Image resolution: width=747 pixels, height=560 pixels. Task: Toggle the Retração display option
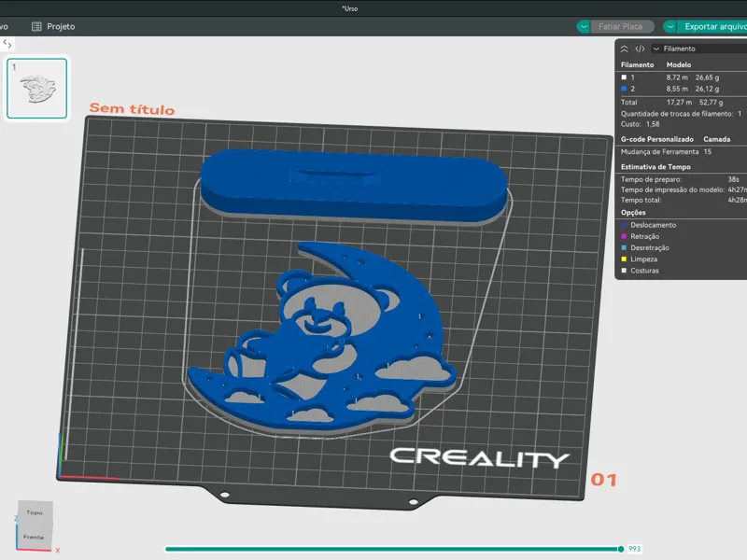(x=641, y=236)
